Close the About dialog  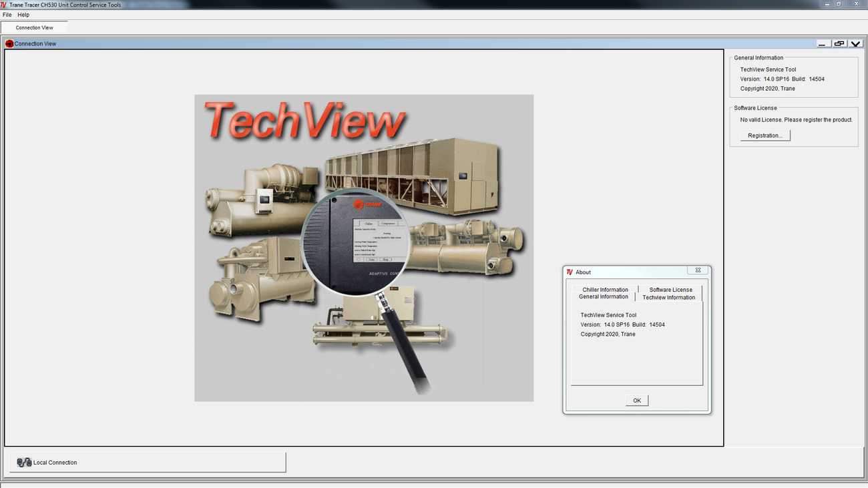pyautogui.click(x=698, y=270)
